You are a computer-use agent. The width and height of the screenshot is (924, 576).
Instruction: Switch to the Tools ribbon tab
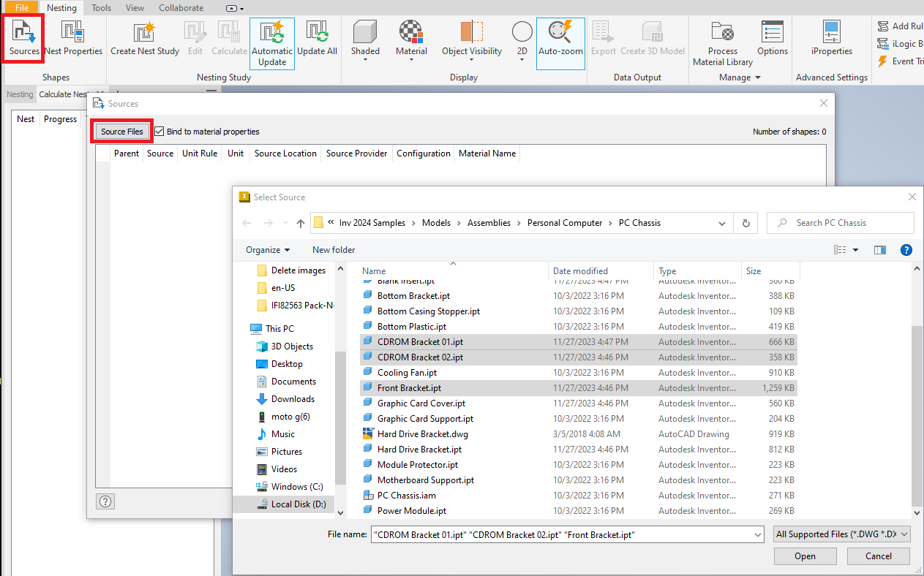point(102,8)
